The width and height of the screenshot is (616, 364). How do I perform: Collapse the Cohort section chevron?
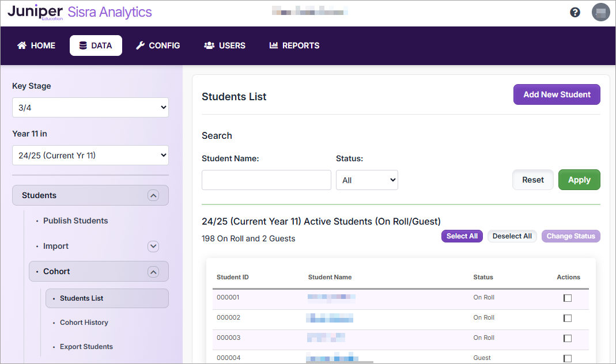(153, 272)
